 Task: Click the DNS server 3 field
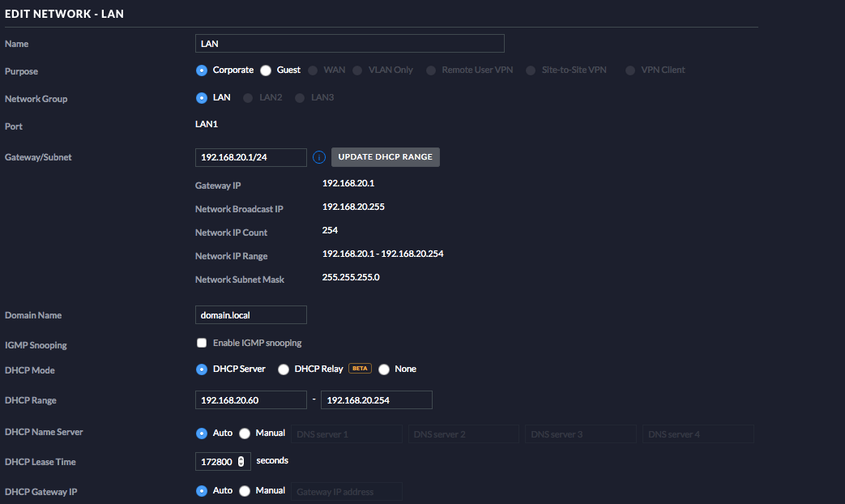(x=581, y=434)
